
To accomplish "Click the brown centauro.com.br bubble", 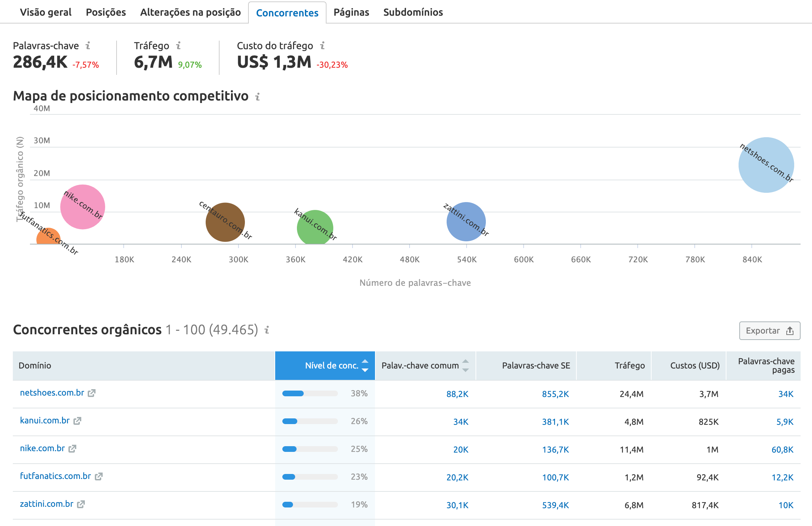I will click(x=225, y=222).
